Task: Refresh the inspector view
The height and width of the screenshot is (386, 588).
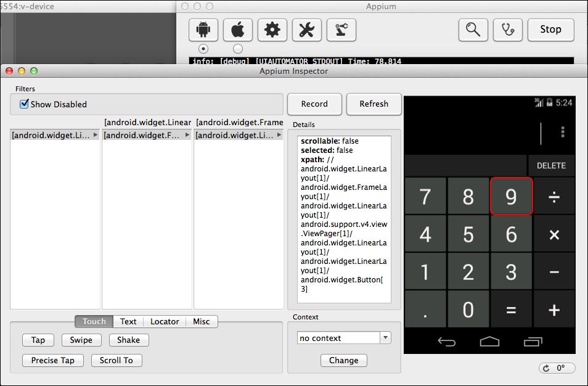Action: point(374,104)
